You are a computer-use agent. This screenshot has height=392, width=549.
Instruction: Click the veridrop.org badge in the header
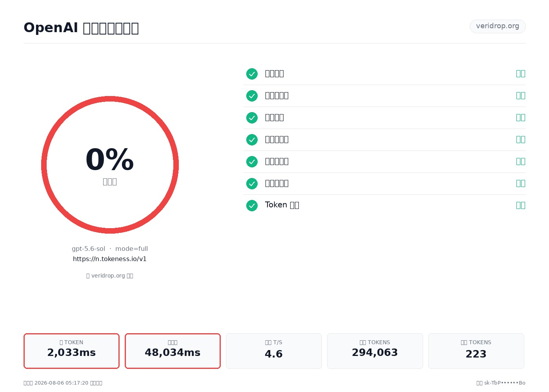[498, 26]
